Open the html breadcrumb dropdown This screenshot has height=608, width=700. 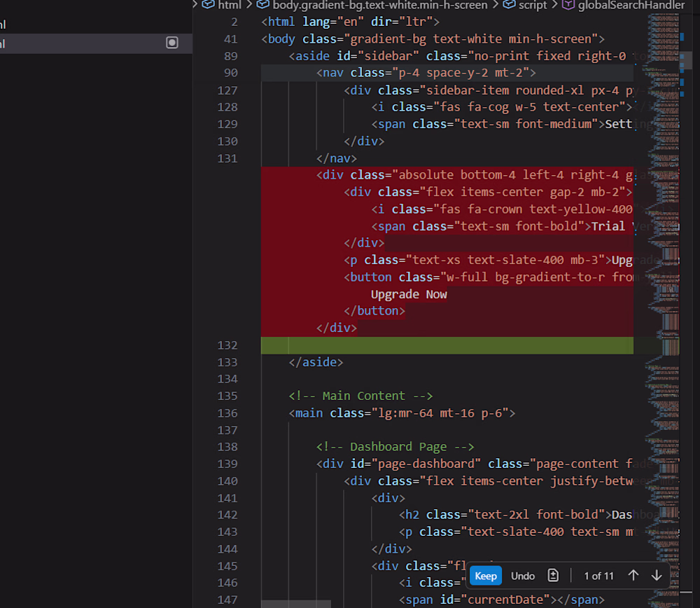pyautogui.click(x=229, y=5)
